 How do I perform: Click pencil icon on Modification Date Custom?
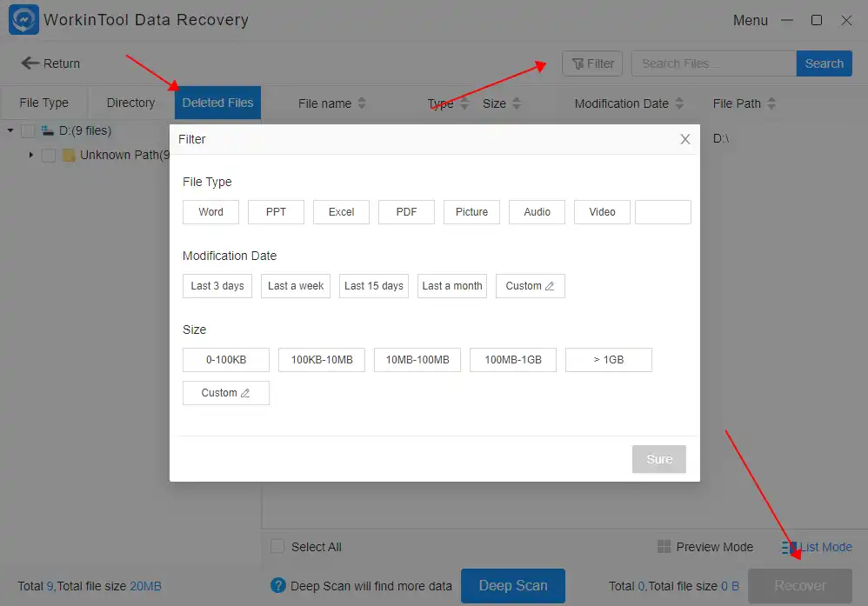coord(550,286)
